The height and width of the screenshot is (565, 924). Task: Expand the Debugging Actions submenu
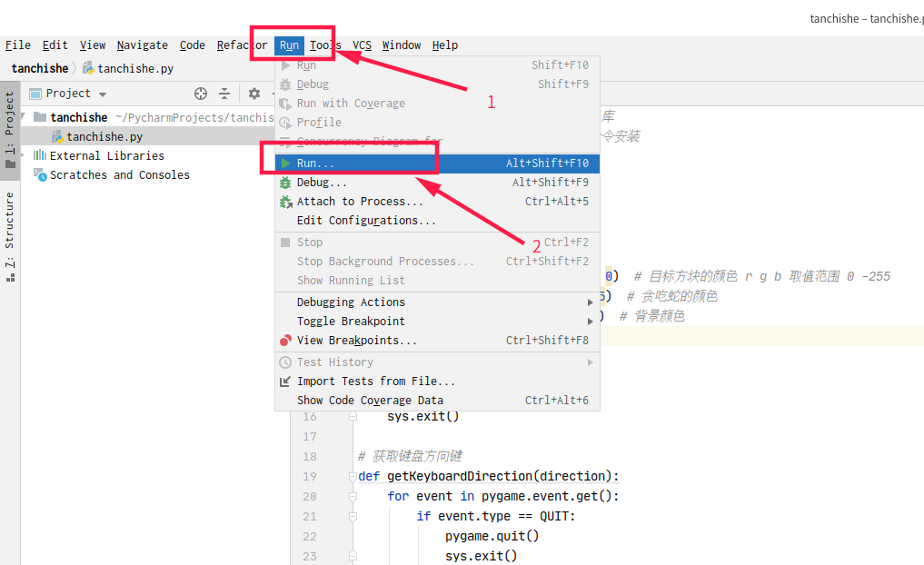(437, 302)
